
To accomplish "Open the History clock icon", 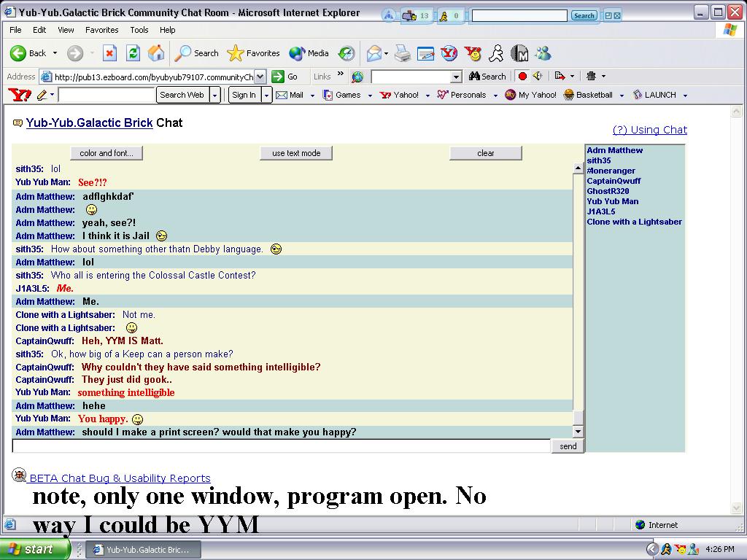I will (x=347, y=53).
